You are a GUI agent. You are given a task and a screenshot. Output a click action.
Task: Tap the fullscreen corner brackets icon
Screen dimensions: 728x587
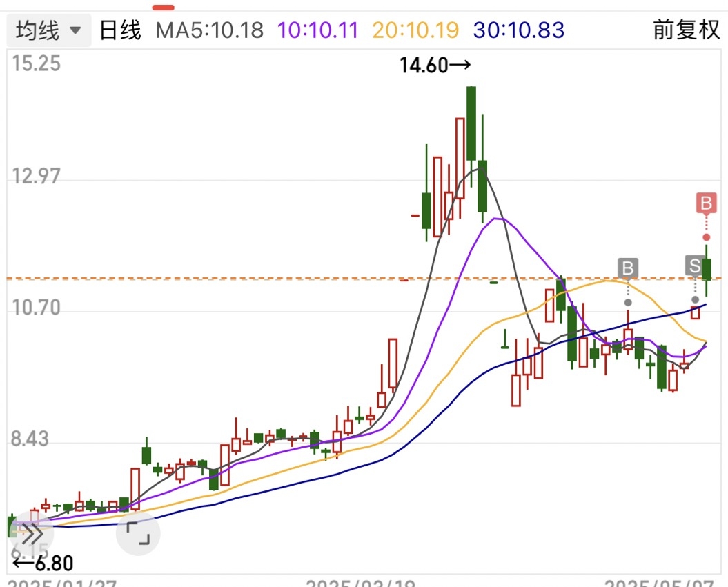click(x=138, y=533)
